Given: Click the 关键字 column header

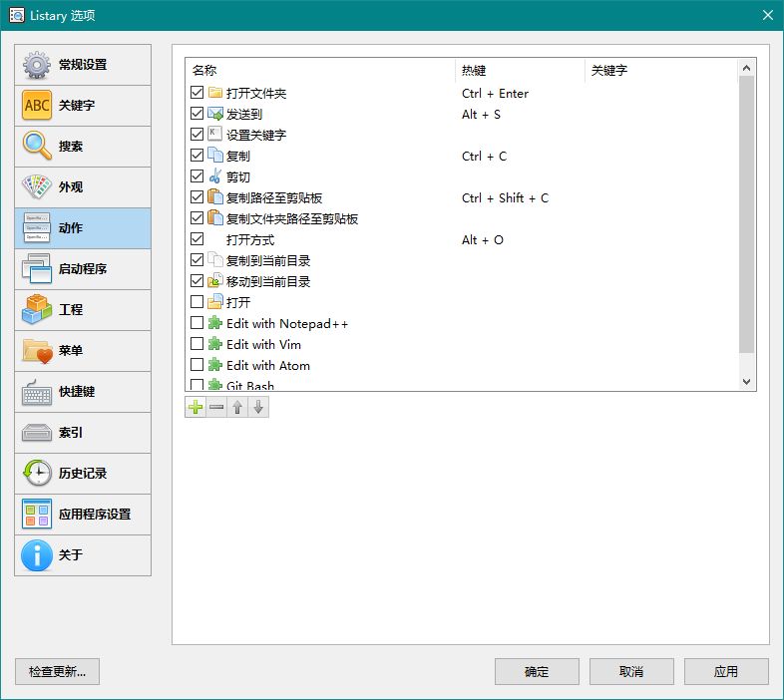Looking at the screenshot, I should (x=661, y=70).
